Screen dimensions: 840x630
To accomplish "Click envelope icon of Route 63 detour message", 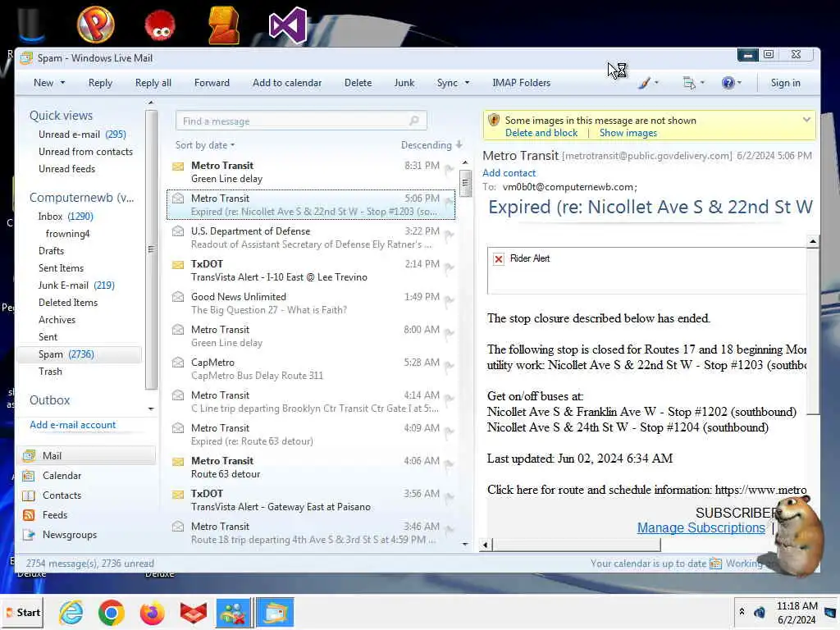I will [178, 462].
